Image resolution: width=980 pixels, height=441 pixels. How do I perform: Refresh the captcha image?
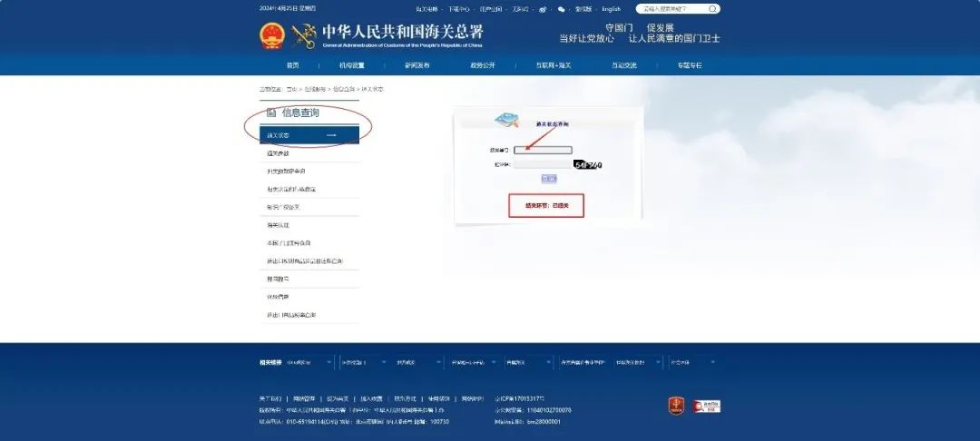[x=587, y=164]
